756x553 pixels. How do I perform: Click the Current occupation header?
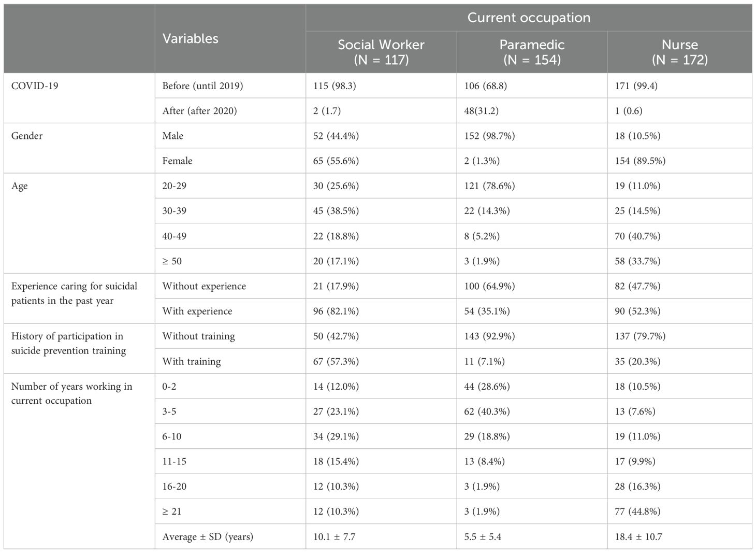click(529, 18)
